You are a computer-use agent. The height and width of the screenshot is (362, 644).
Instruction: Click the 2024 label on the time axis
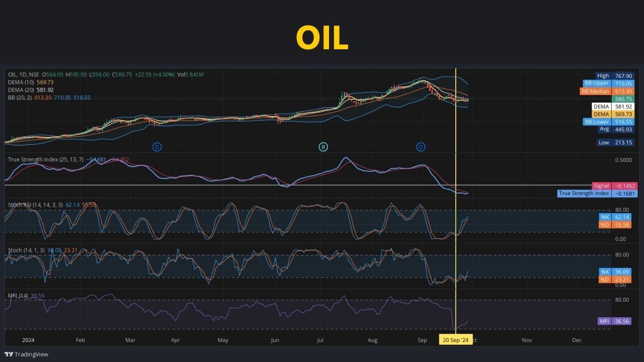point(28,340)
